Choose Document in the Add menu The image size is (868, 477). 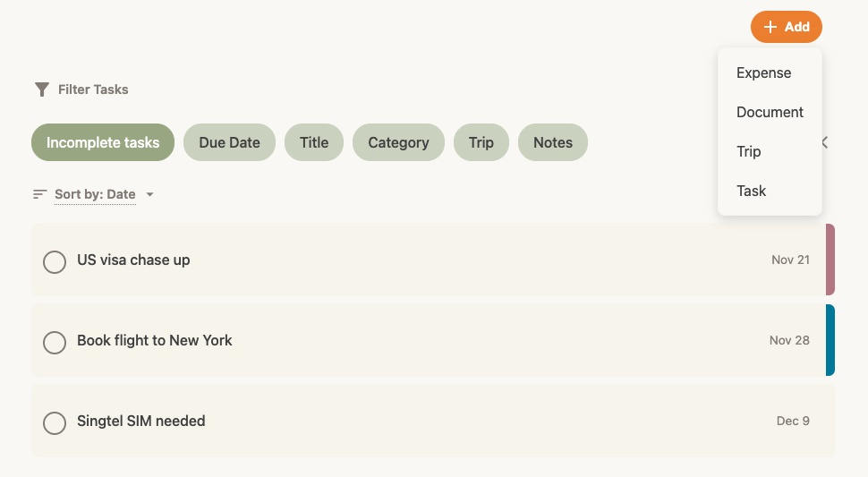coord(770,113)
